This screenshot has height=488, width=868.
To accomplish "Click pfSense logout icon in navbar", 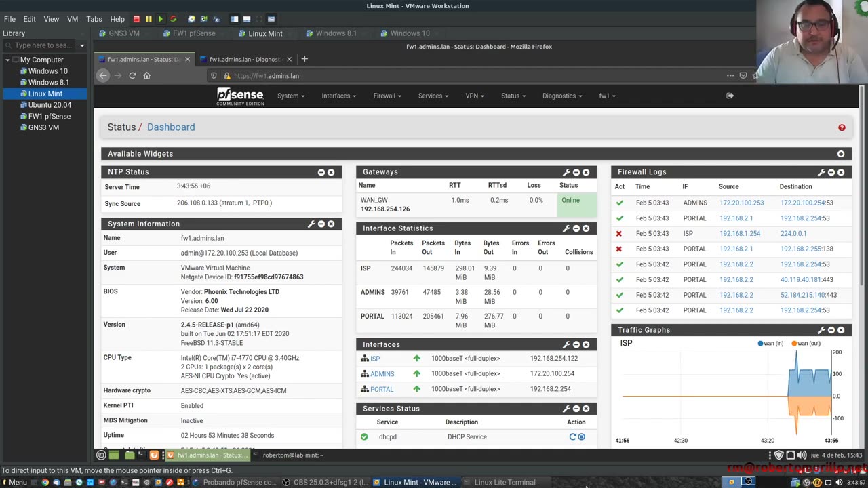I will (730, 96).
